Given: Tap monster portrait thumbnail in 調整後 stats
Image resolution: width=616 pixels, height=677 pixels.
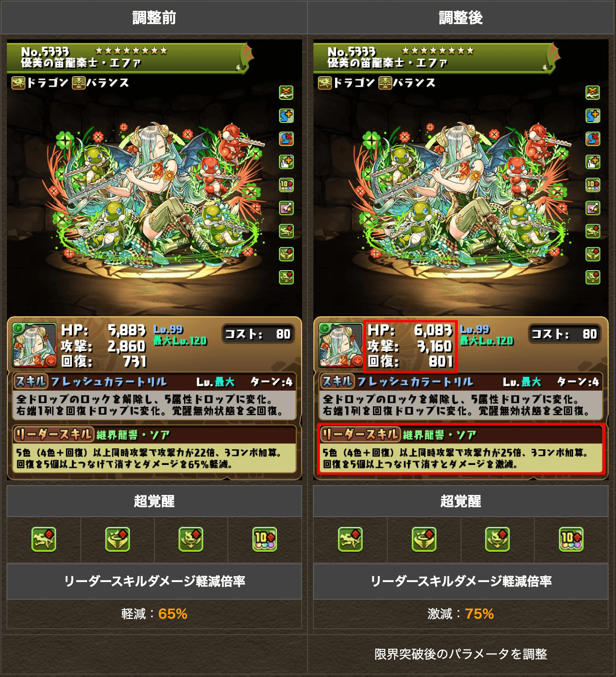Looking at the screenshot, I should 341,345.
